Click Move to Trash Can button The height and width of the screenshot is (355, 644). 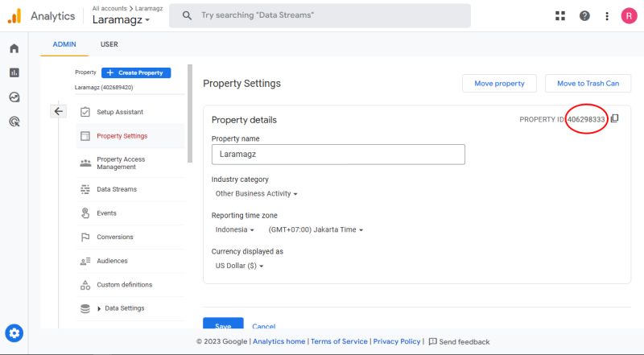(x=588, y=84)
